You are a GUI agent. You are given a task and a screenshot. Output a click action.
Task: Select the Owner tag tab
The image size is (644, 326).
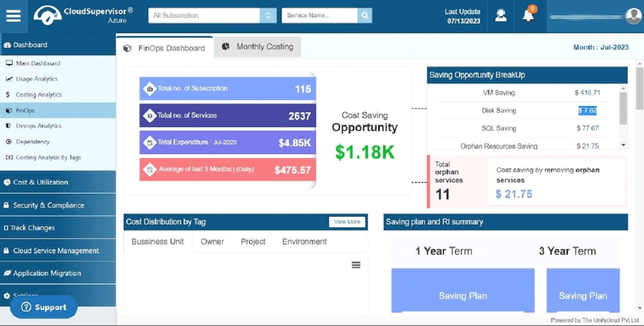[x=212, y=242]
